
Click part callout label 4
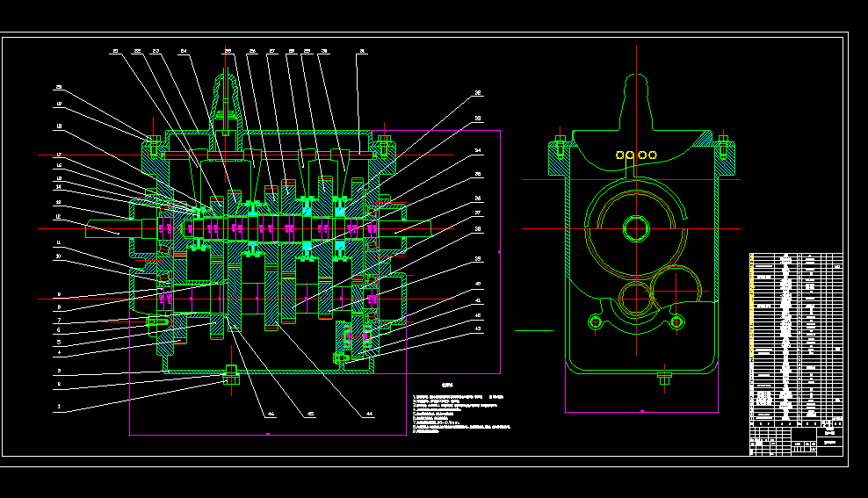pyautogui.click(x=59, y=352)
